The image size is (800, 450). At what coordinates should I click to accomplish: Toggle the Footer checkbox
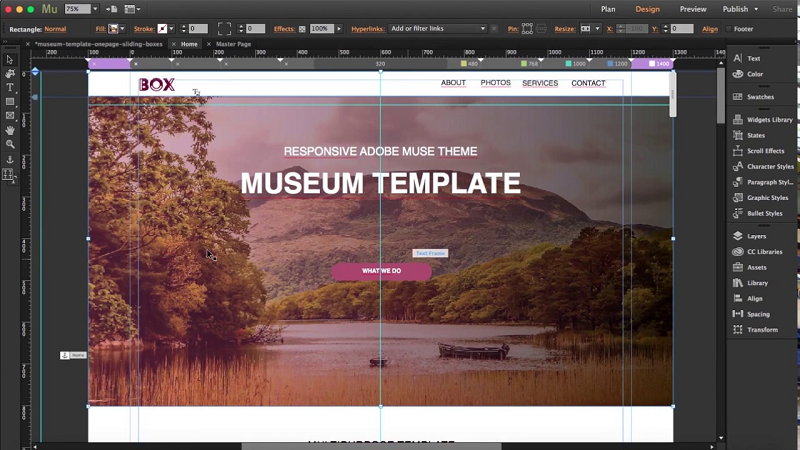pos(728,29)
